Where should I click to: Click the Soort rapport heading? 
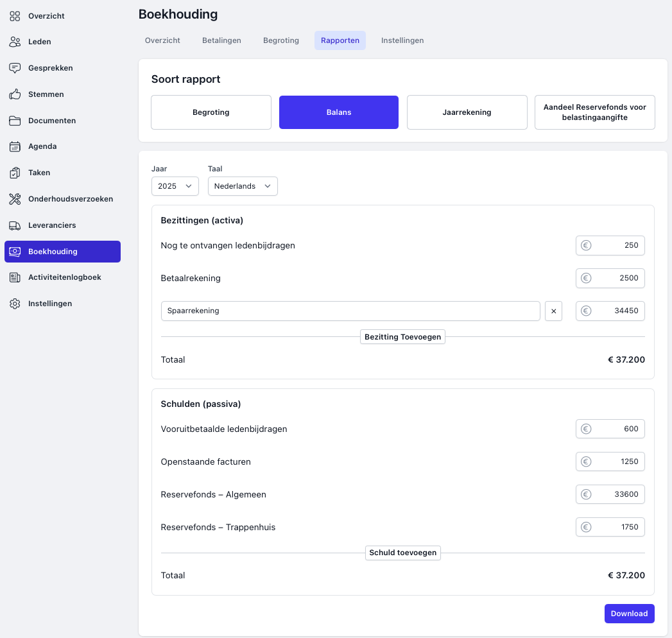coord(185,79)
